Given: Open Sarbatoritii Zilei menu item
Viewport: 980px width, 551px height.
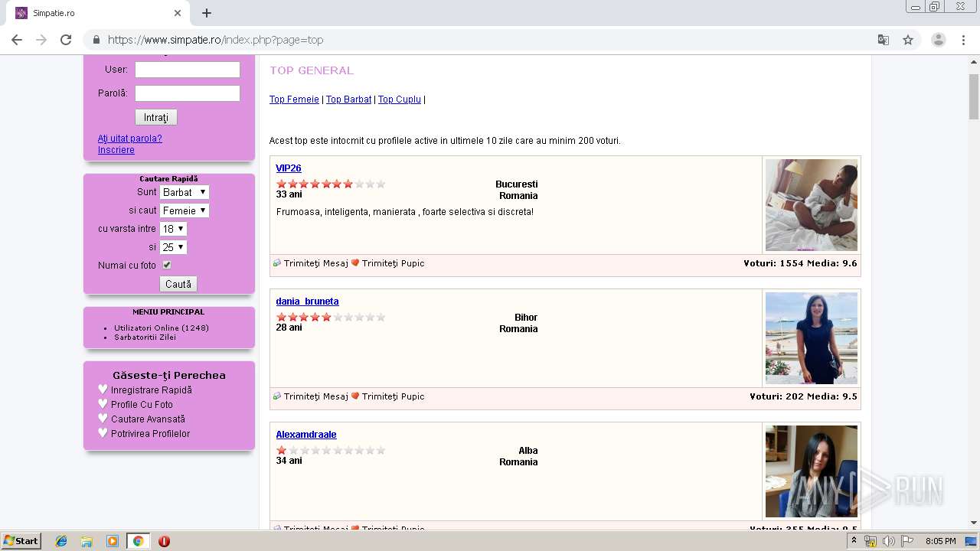Looking at the screenshot, I should point(145,337).
